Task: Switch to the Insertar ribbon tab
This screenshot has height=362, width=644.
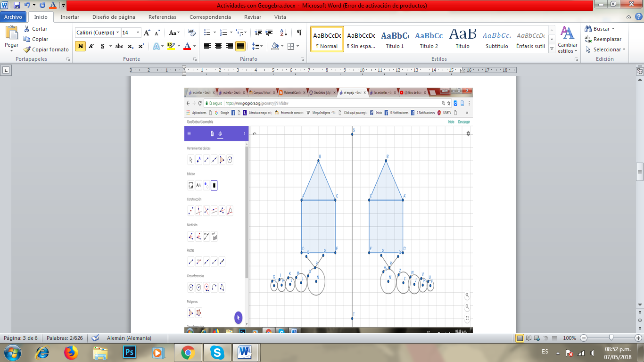Action: (69, 17)
